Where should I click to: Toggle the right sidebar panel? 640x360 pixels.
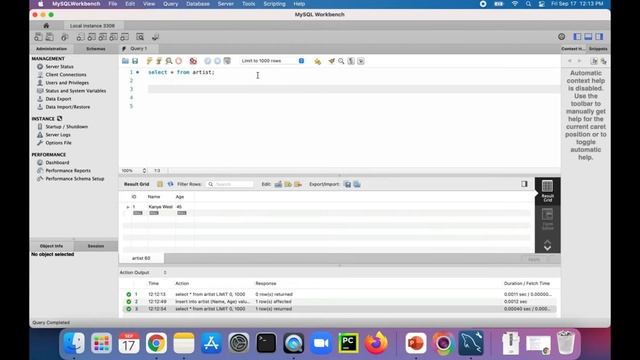[599, 37]
